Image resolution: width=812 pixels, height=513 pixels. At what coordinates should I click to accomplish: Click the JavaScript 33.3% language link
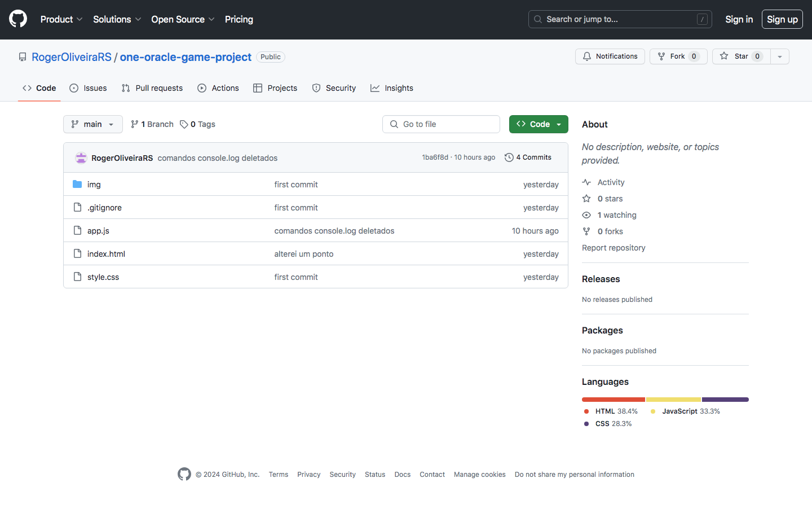[x=685, y=411]
